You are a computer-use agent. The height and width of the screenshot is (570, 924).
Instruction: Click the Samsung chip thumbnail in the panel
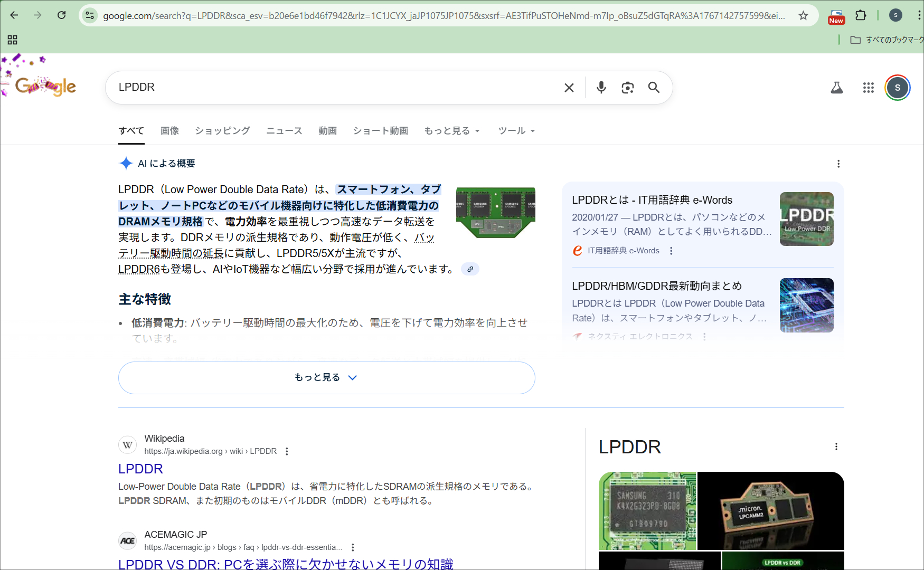[x=647, y=510]
